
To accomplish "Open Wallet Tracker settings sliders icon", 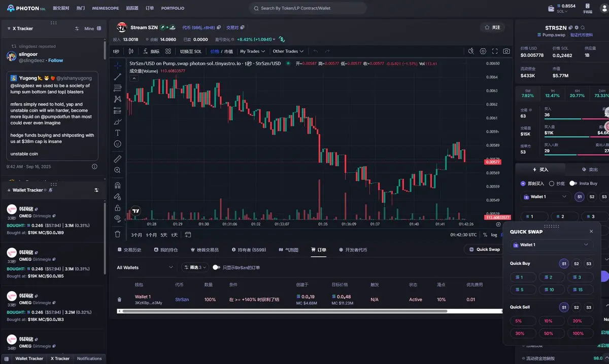I will click(96, 190).
